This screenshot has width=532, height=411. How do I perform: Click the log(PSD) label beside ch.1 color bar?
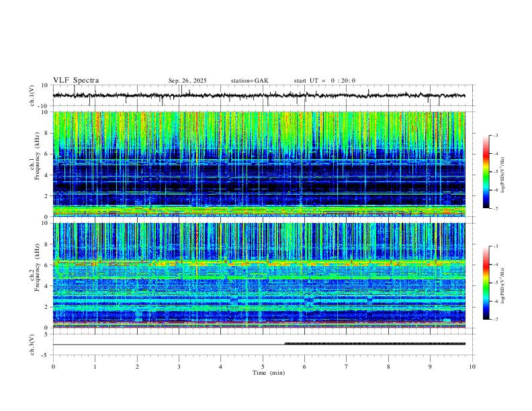pos(502,175)
